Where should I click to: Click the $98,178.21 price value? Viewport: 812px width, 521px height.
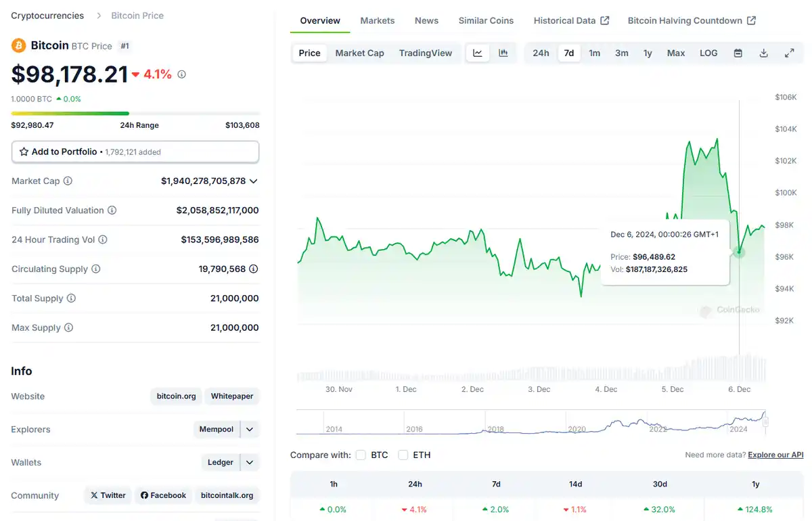point(70,74)
